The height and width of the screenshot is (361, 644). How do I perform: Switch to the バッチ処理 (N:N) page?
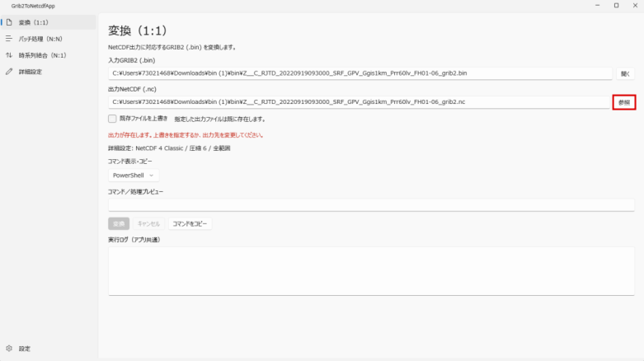[x=49, y=39]
